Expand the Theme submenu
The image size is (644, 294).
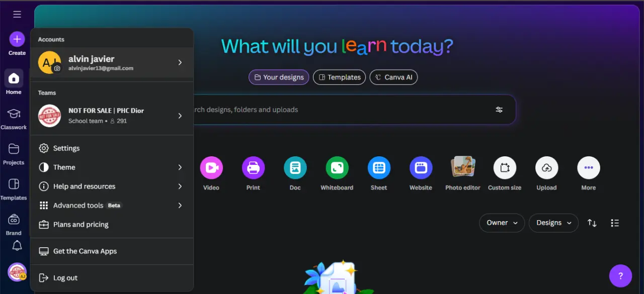click(180, 167)
